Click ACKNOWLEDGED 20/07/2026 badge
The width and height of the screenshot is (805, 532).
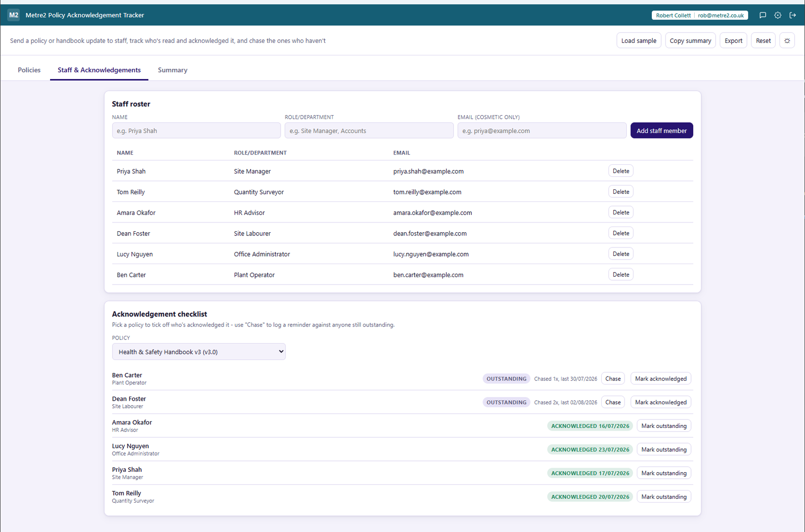(x=590, y=497)
